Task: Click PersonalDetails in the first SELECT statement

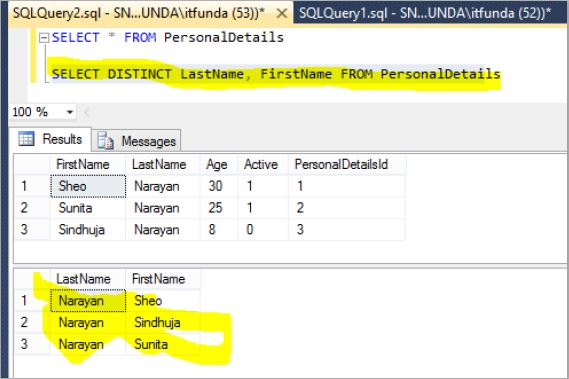Action: (x=224, y=37)
